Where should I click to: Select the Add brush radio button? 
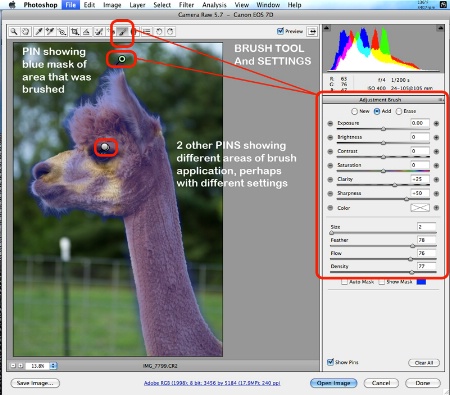(x=377, y=111)
